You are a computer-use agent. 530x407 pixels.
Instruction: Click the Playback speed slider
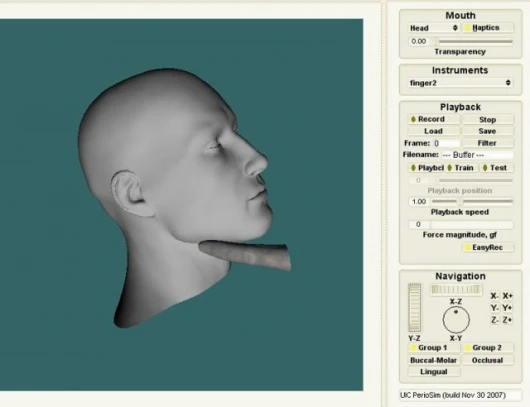click(473, 201)
